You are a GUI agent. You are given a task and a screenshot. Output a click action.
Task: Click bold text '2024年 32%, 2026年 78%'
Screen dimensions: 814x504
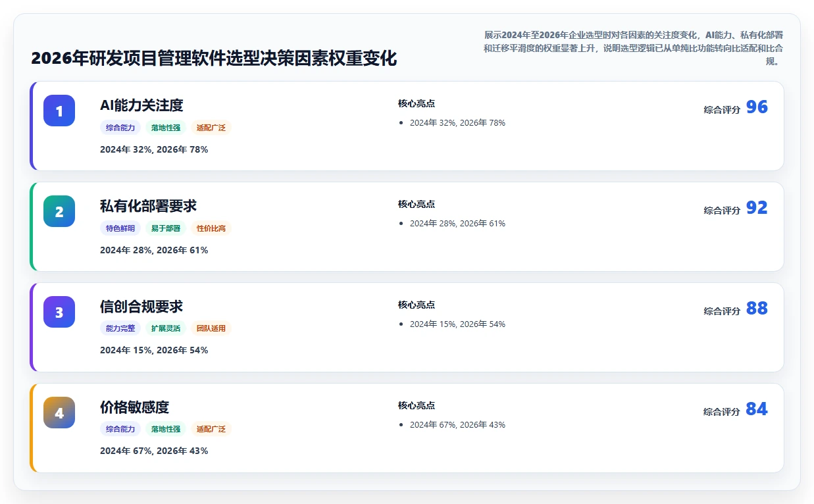[x=154, y=149]
